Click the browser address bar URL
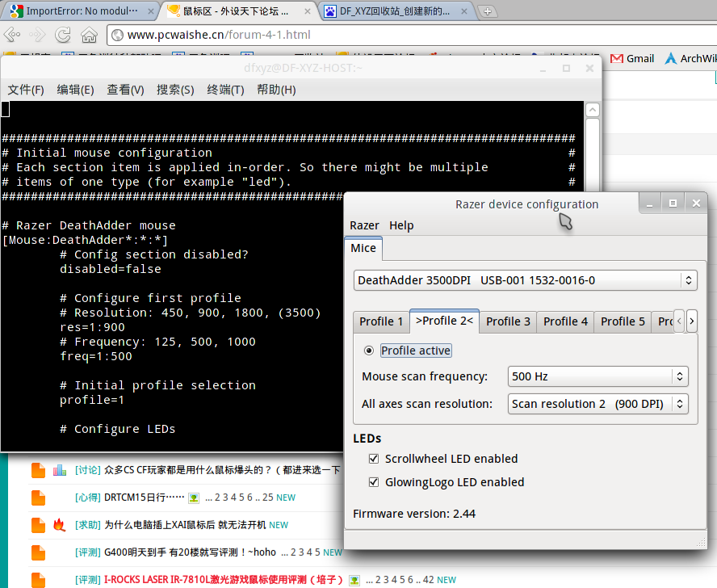The height and width of the screenshot is (588, 717). click(219, 35)
